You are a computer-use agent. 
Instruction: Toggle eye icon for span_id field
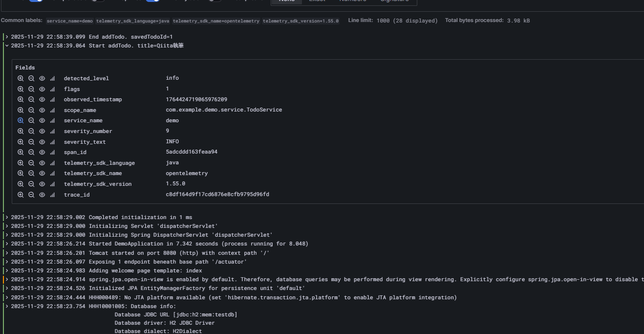point(42,152)
